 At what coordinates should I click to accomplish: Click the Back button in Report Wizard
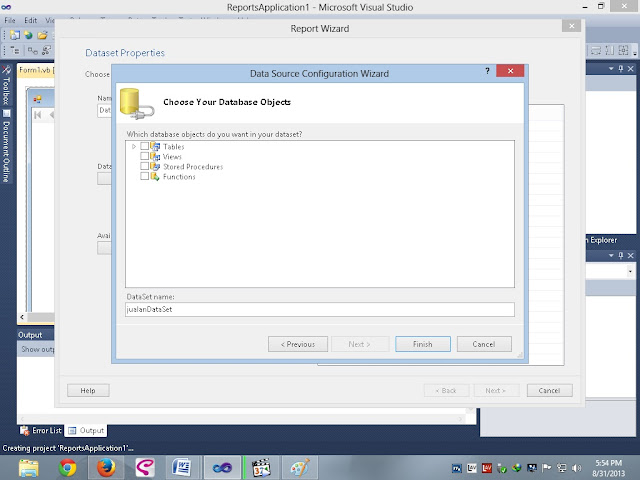click(x=446, y=390)
